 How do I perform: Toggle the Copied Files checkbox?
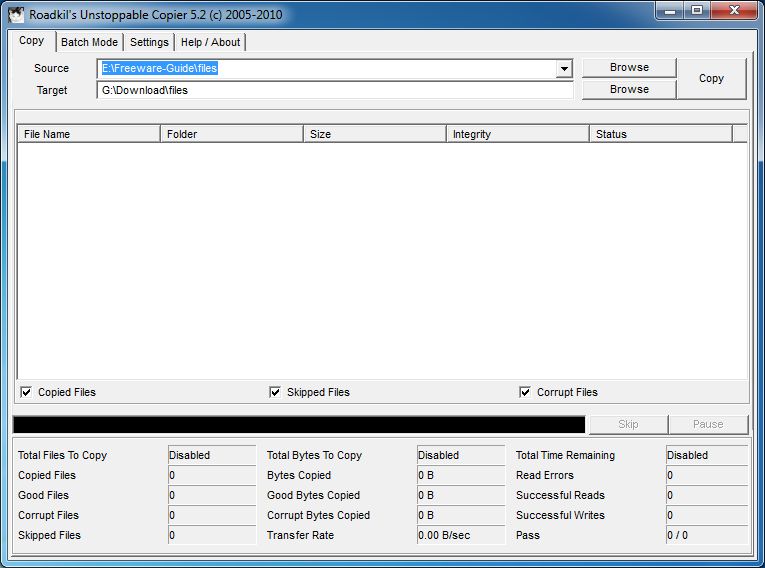[26, 392]
